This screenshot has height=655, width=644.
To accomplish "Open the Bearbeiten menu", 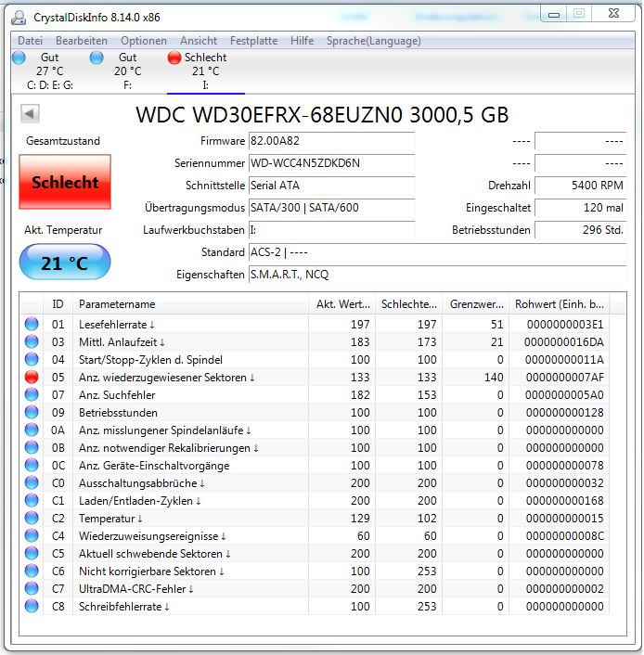I will coord(82,41).
